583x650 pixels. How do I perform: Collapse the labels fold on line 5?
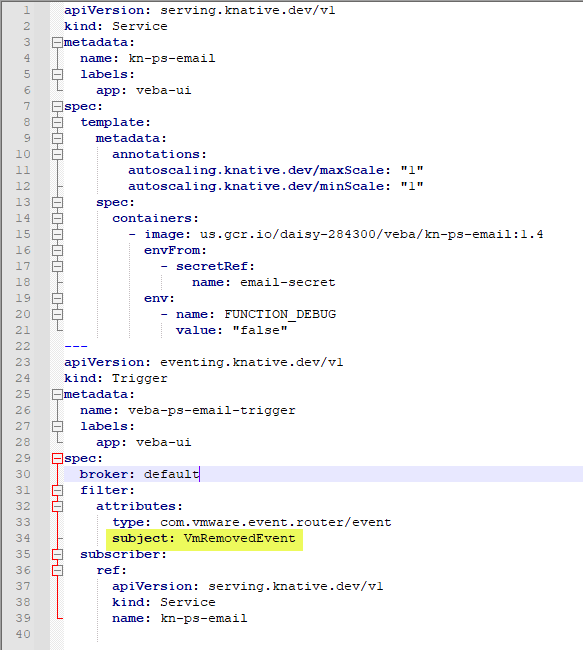pyautogui.click(x=58, y=74)
